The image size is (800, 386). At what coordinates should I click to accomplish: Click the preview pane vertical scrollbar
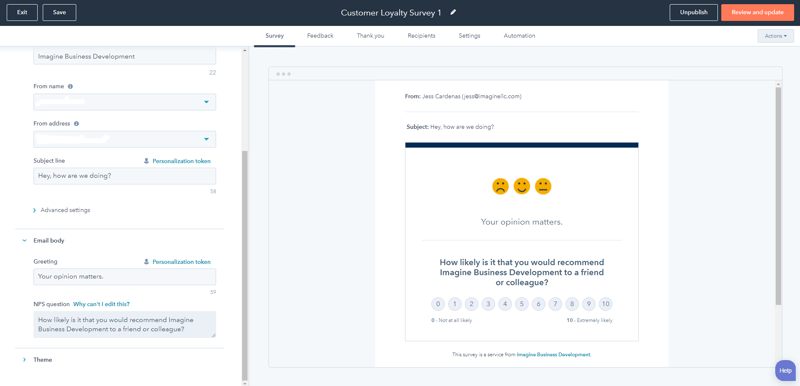(x=778, y=196)
